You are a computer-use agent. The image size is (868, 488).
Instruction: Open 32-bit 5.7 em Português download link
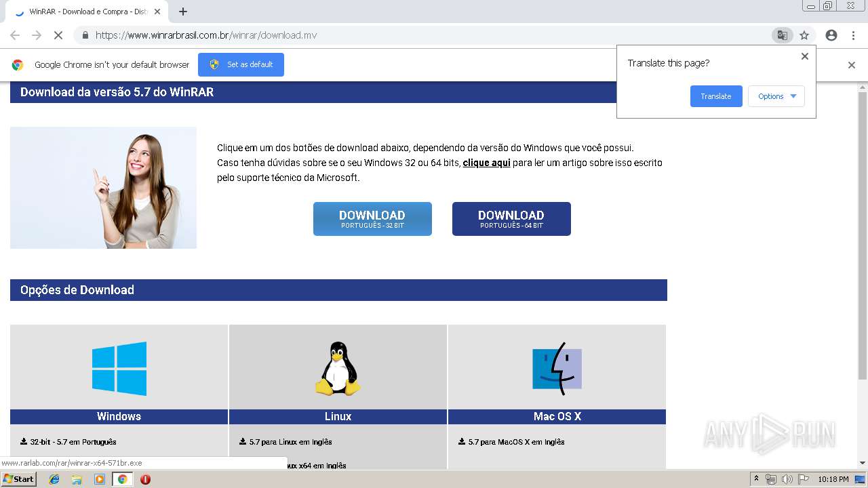(x=68, y=442)
